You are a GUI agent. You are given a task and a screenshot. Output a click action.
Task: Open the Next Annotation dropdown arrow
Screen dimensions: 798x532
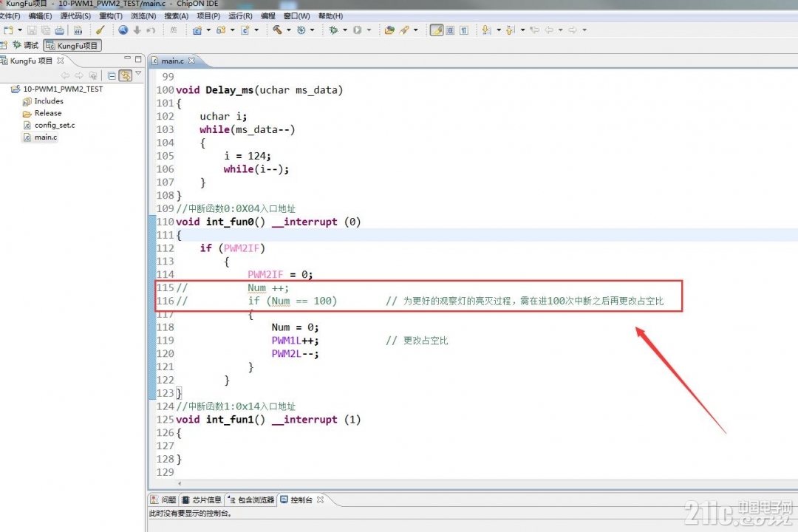pyautogui.click(x=498, y=30)
